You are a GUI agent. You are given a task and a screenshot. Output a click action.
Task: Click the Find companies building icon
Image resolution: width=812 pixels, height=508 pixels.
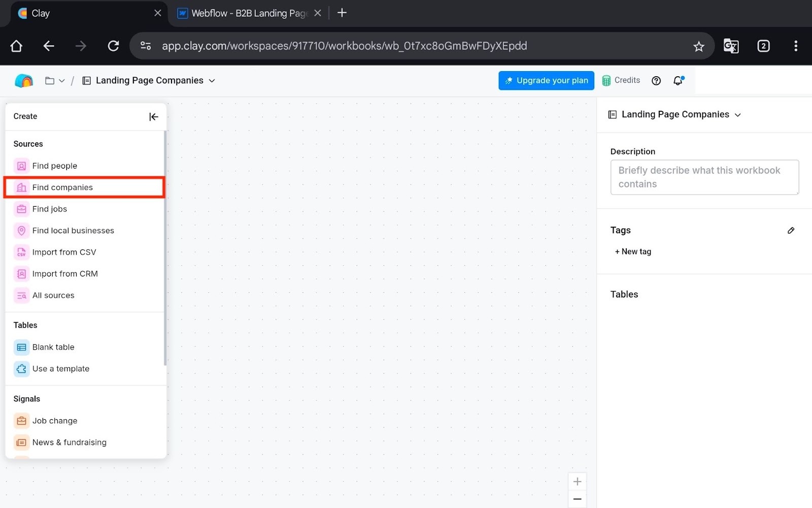point(21,187)
